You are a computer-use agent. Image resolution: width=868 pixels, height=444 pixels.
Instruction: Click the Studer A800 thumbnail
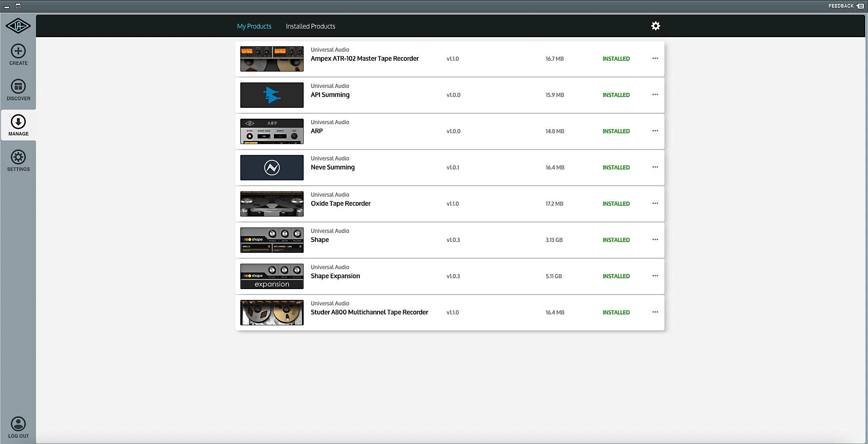click(x=272, y=313)
